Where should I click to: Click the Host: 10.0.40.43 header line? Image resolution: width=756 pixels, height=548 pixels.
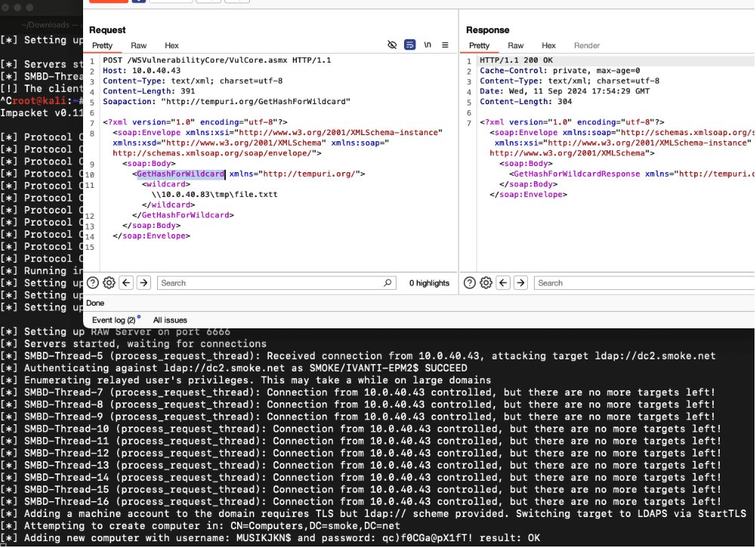coord(142,70)
